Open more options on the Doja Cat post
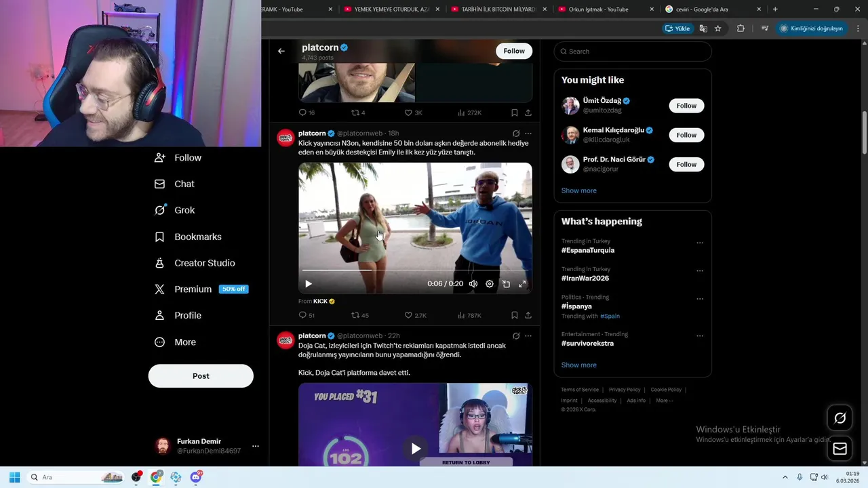868x488 pixels. (x=528, y=335)
